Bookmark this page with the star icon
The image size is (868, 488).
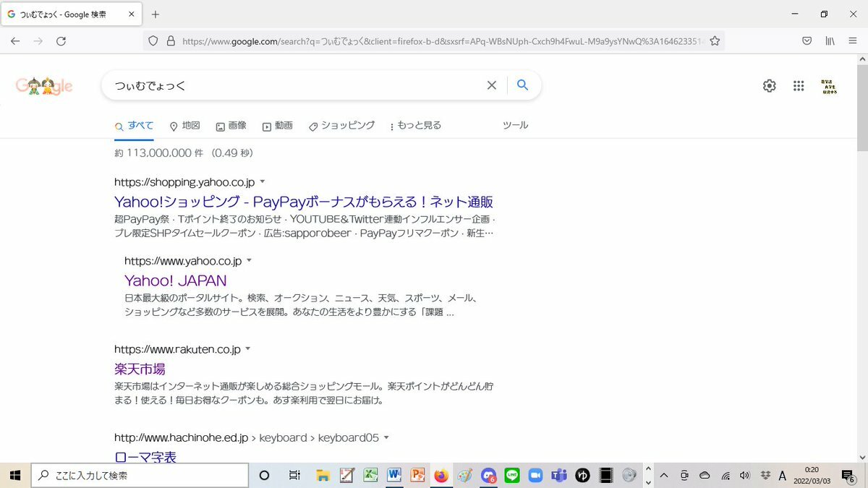[715, 41]
